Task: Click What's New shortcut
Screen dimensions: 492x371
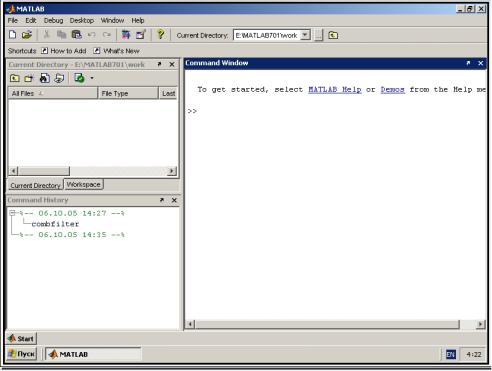Action: point(117,51)
